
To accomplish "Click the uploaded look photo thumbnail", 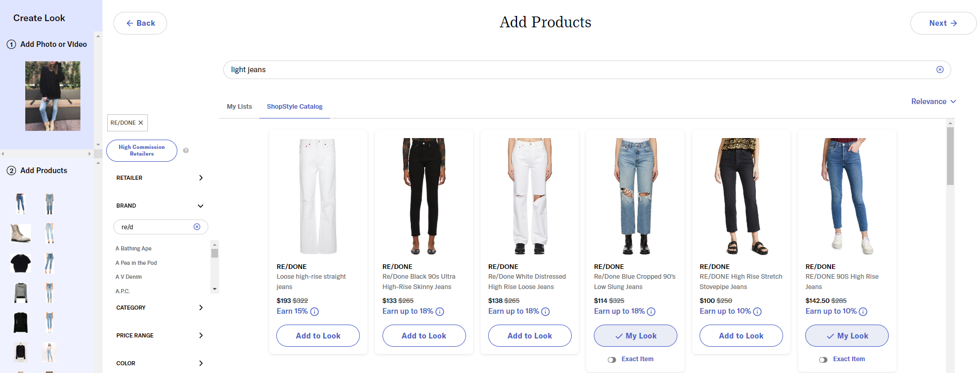I will [x=53, y=96].
